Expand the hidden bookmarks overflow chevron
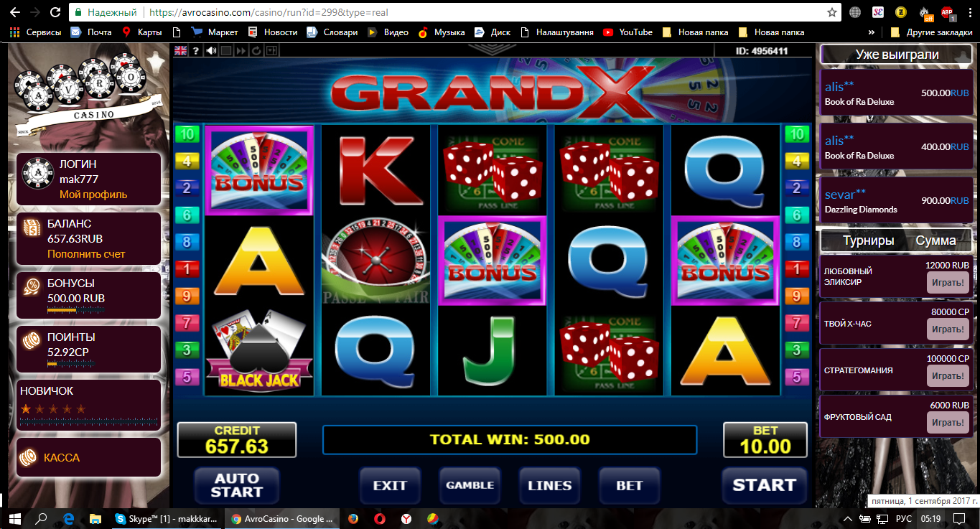Image resolution: width=980 pixels, height=529 pixels. coord(871,32)
